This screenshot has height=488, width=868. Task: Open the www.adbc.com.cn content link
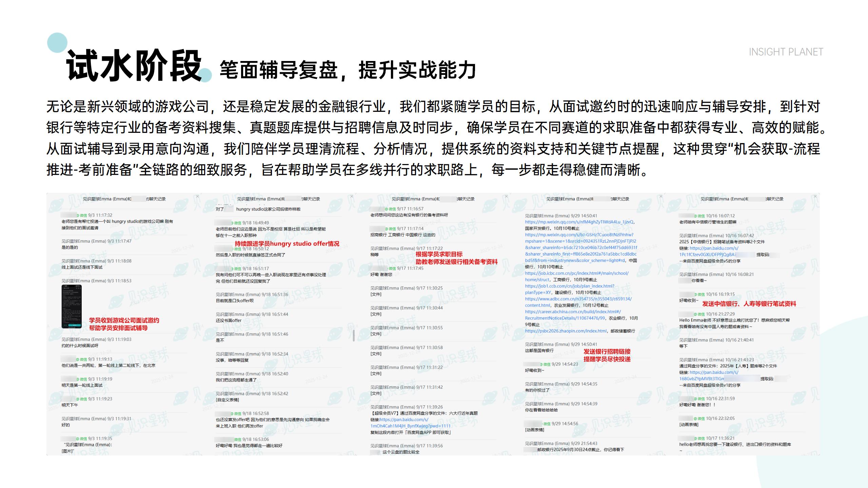[x=578, y=299]
